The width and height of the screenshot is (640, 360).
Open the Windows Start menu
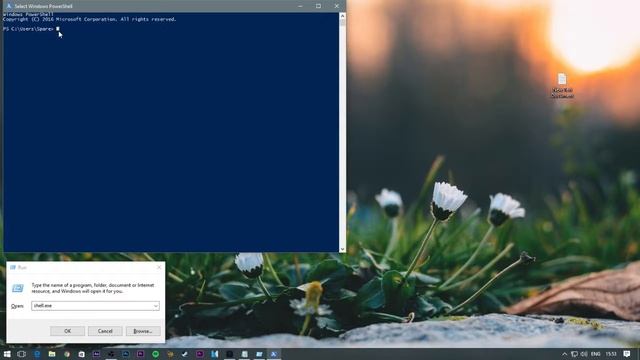tap(7, 354)
